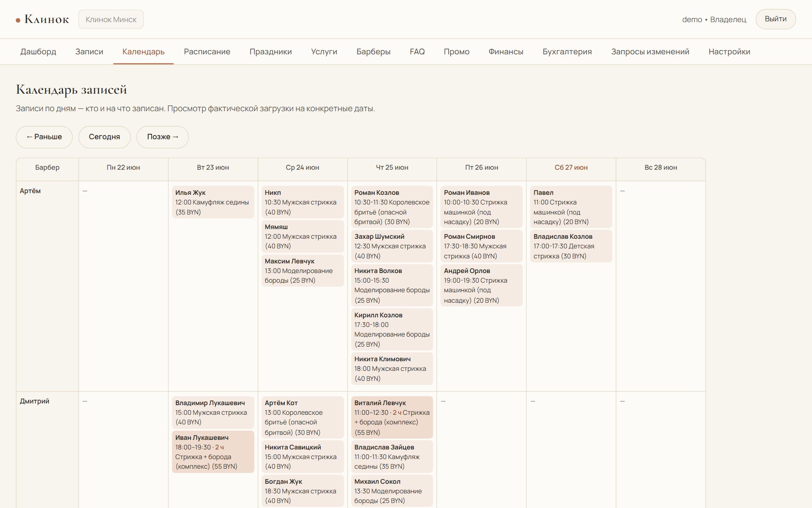Open Роман Козлов's Королевское бритьё booking

[392, 207]
